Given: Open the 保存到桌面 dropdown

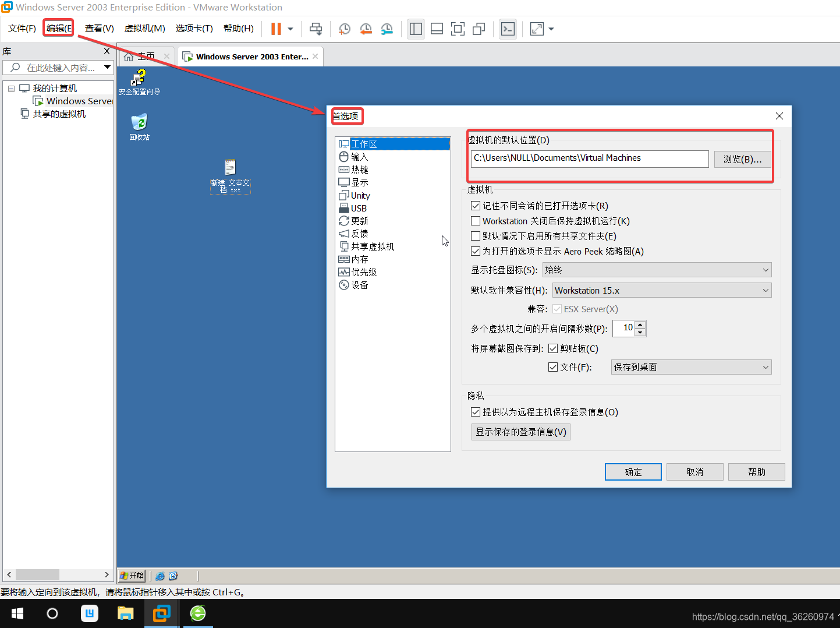Looking at the screenshot, I should [x=692, y=367].
